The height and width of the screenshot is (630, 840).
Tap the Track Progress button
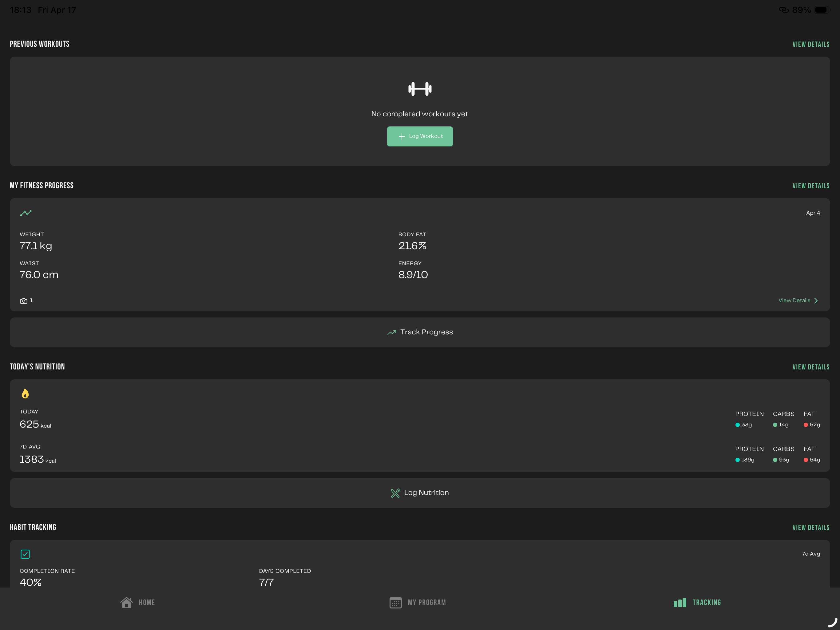pos(420,333)
